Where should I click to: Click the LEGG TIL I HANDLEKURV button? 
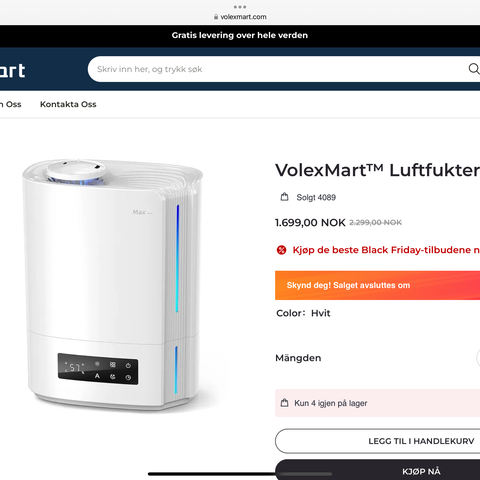(378, 441)
